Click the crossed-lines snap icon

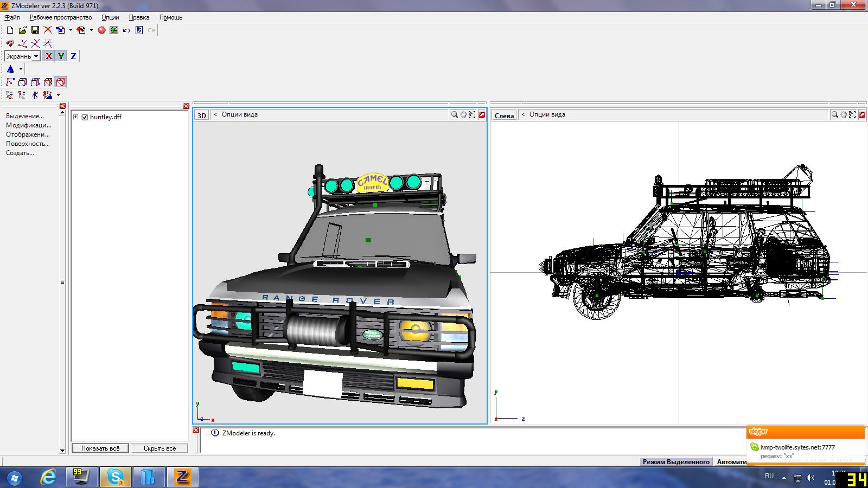(x=35, y=43)
